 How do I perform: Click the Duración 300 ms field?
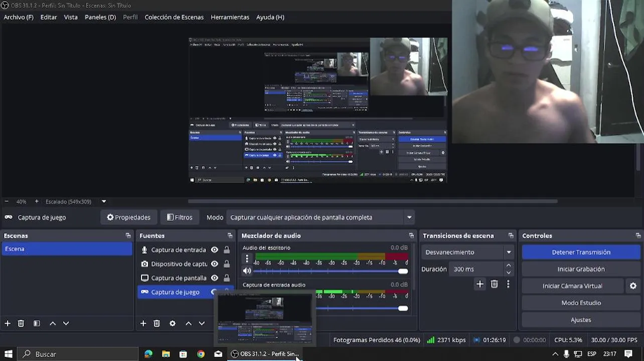pos(476,269)
